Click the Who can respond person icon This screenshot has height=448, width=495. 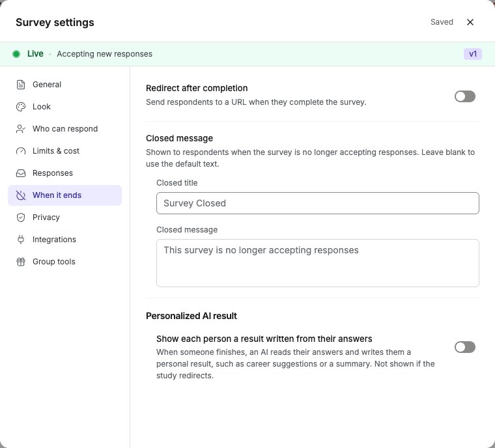(21, 129)
